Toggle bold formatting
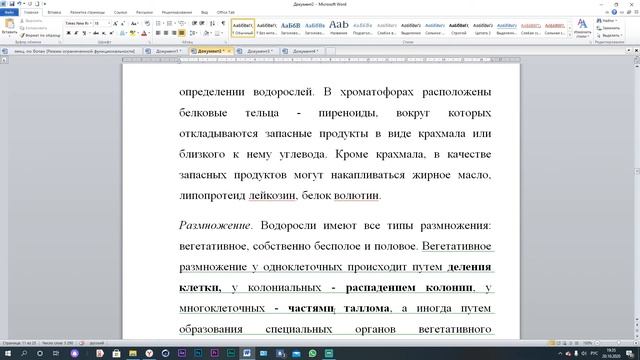The image size is (640, 360). coord(68,33)
